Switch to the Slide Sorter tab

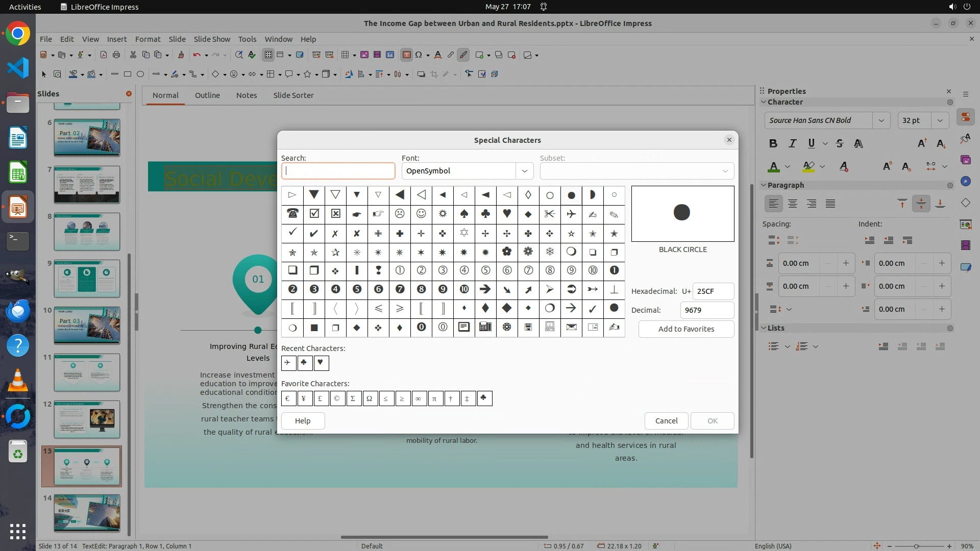(x=293, y=95)
